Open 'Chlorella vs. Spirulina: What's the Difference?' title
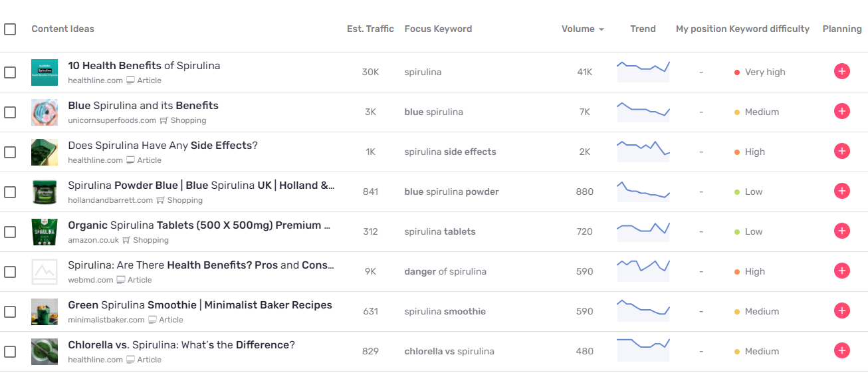Viewport: 868px width, 375px height. pos(181,345)
